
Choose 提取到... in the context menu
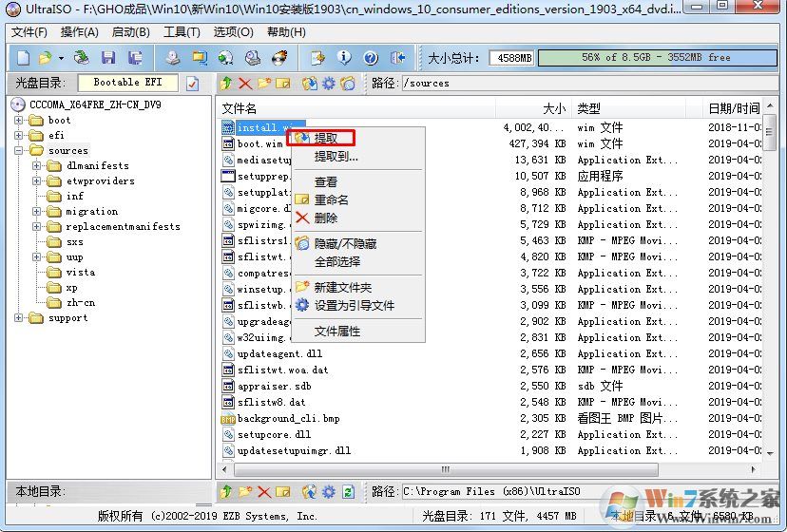pos(358,157)
